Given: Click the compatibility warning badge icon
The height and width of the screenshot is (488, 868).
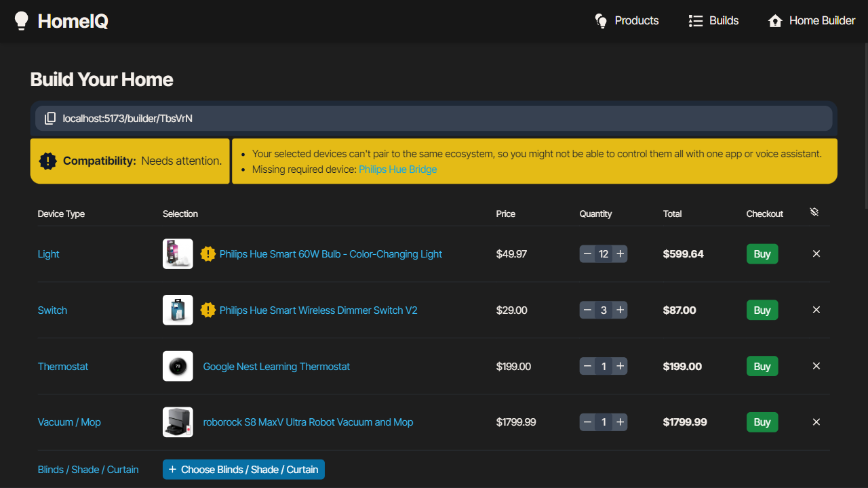Looking at the screenshot, I should [x=47, y=161].
